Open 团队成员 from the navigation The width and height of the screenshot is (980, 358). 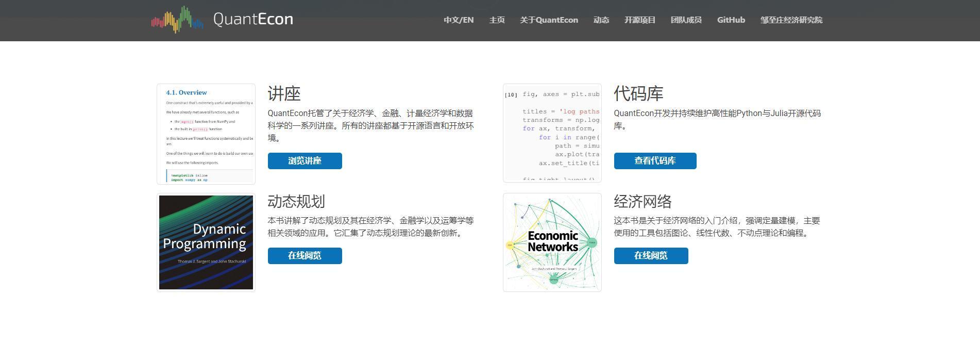coord(686,20)
